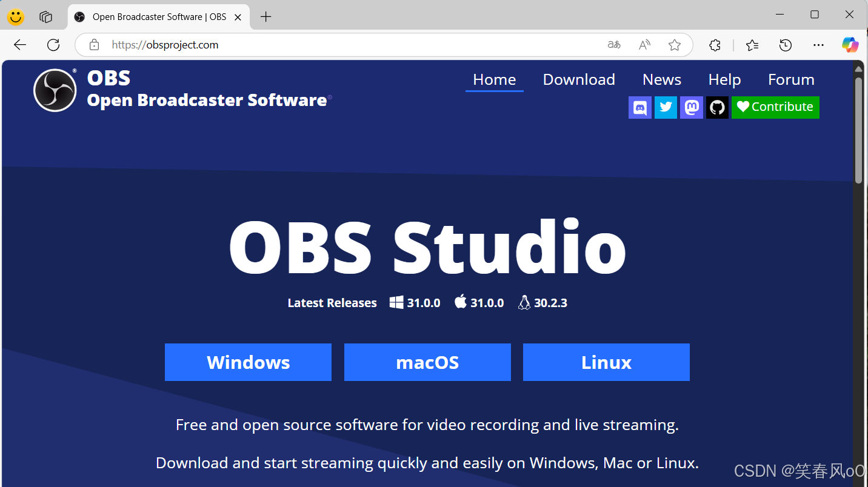Image resolution: width=868 pixels, height=487 pixels.
Task: Open the Favorites list icon
Action: click(x=752, y=45)
